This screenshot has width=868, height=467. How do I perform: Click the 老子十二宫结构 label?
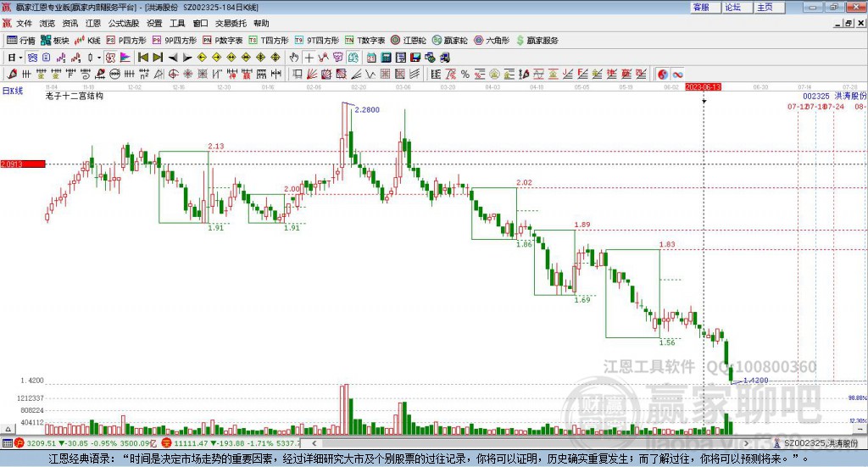click(75, 96)
